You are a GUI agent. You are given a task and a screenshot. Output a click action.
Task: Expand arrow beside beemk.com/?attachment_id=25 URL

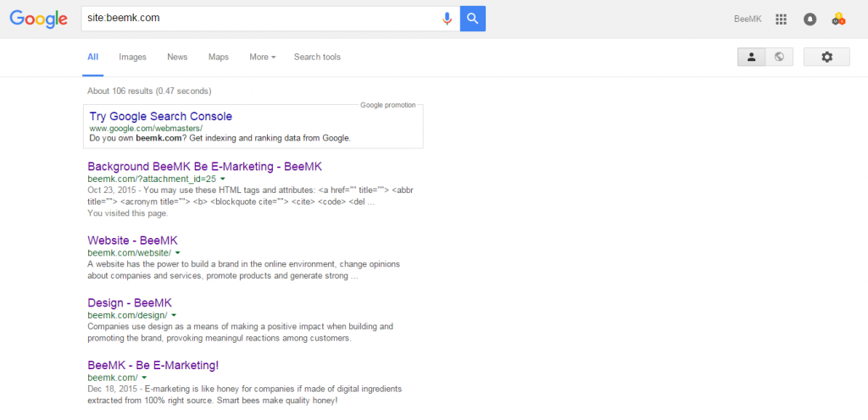[x=223, y=179]
